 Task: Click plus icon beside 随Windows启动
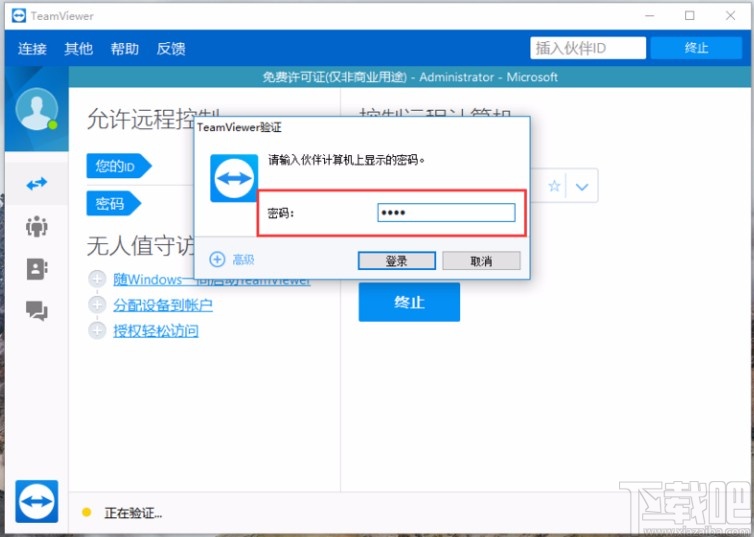coord(97,279)
